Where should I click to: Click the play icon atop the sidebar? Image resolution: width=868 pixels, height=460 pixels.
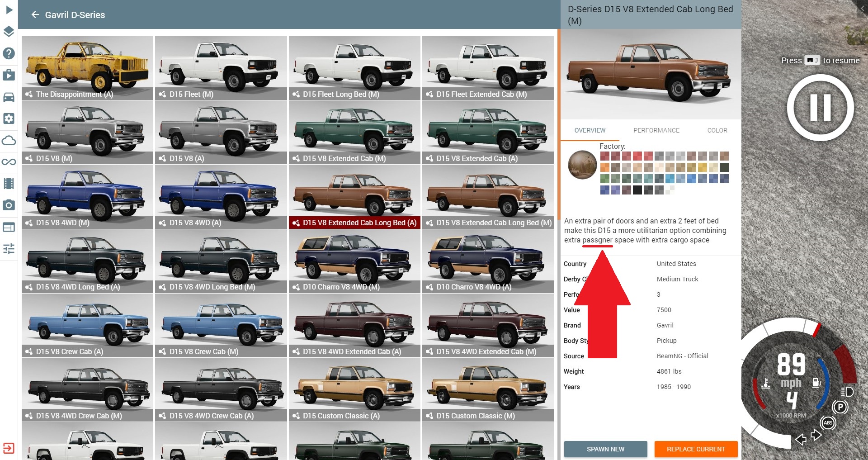pos(9,9)
